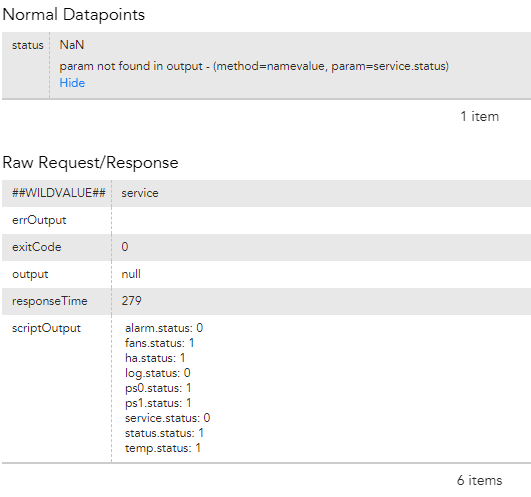Select the responseTime value 279

tap(132, 301)
